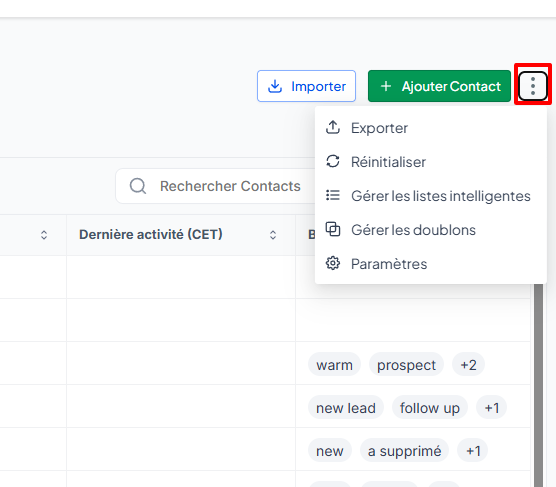The image size is (556, 487).
Task: Click the smart lists bullet icon
Action: tap(333, 195)
